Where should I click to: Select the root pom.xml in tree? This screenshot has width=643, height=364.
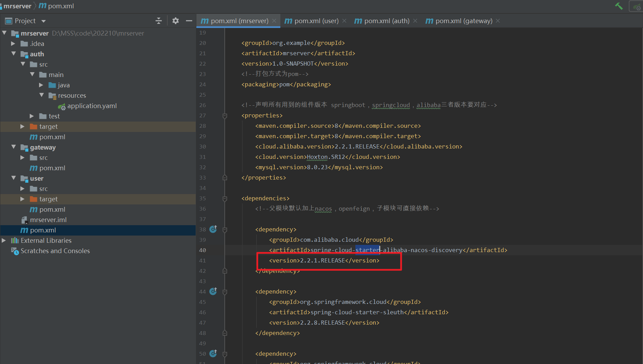(98, 230)
